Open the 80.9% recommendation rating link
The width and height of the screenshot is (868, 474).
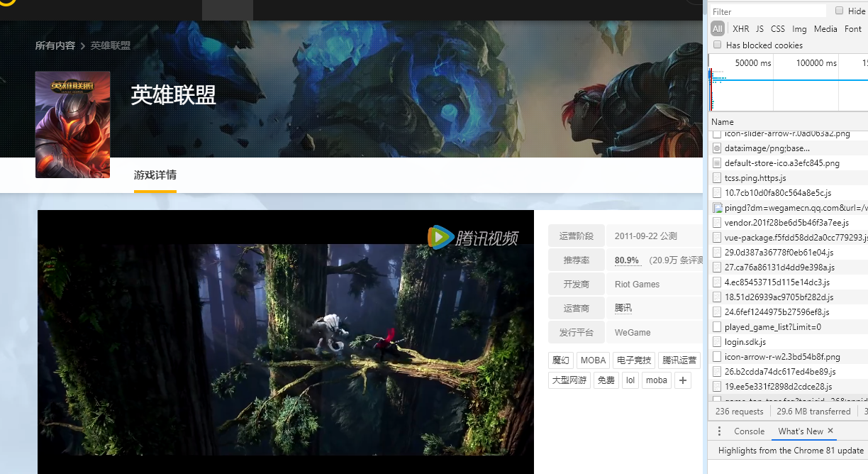pos(627,260)
